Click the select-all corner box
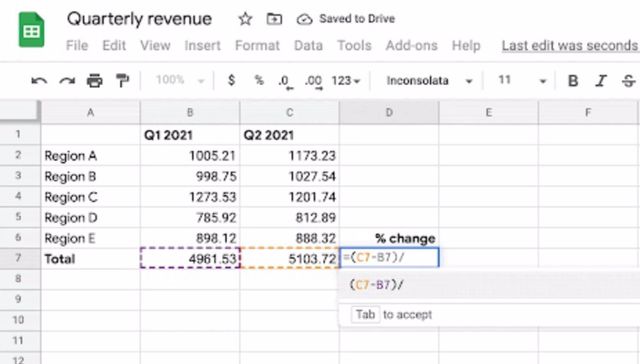This screenshot has width=640, height=364. pos(20,111)
